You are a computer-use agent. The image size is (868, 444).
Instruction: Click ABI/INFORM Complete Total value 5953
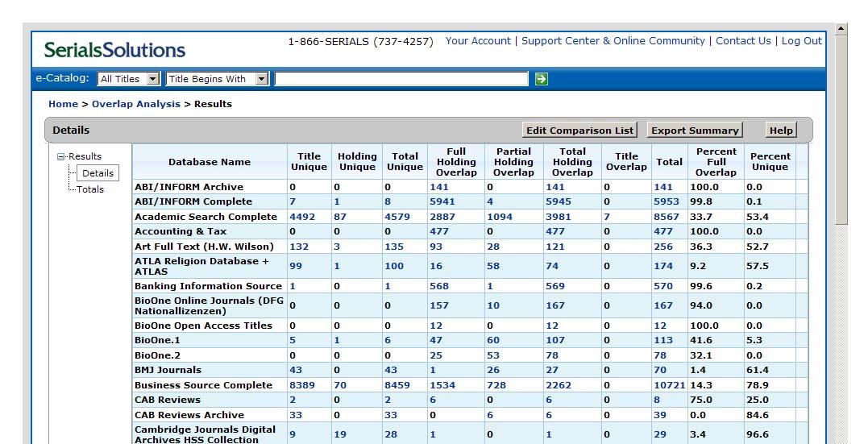[x=666, y=202]
